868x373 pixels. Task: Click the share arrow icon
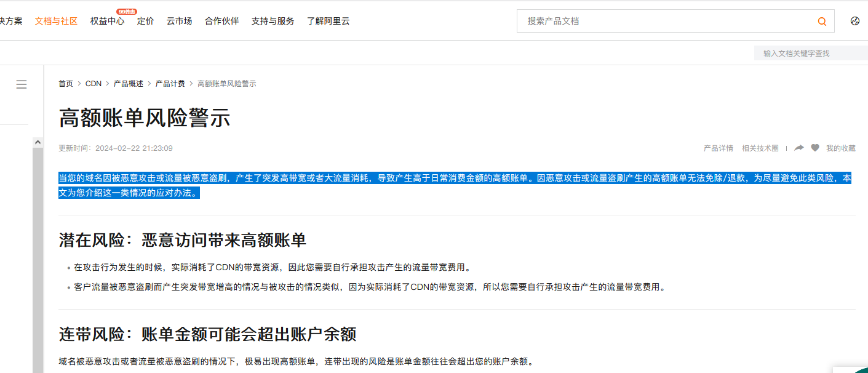click(799, 148)
